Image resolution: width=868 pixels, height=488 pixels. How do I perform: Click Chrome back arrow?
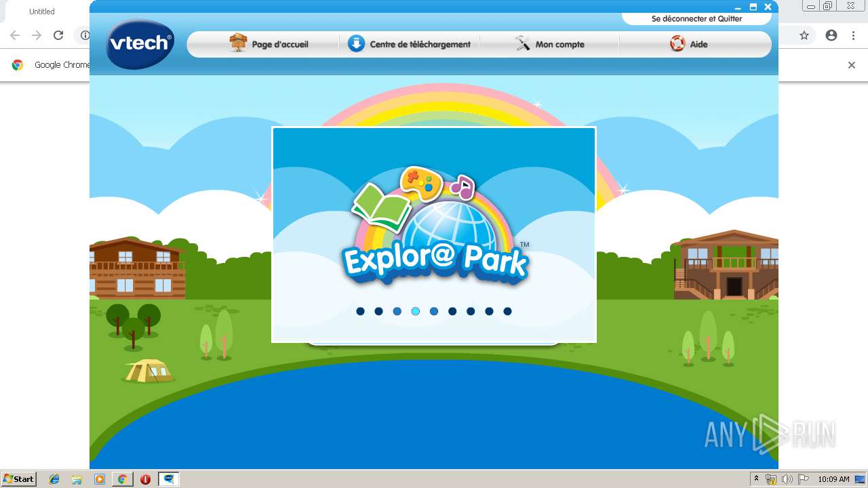pyautogui.click(x=15, y=35)
